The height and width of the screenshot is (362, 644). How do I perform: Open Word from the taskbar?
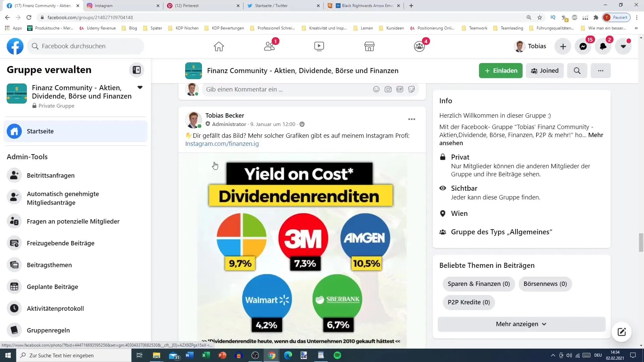coord(190,355)
